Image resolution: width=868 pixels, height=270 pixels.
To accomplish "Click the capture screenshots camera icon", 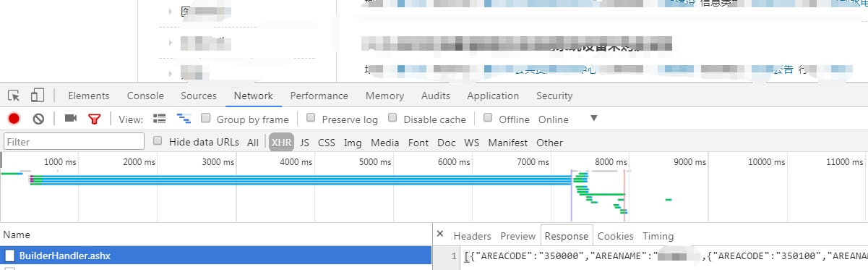I will tap(71, 119).
